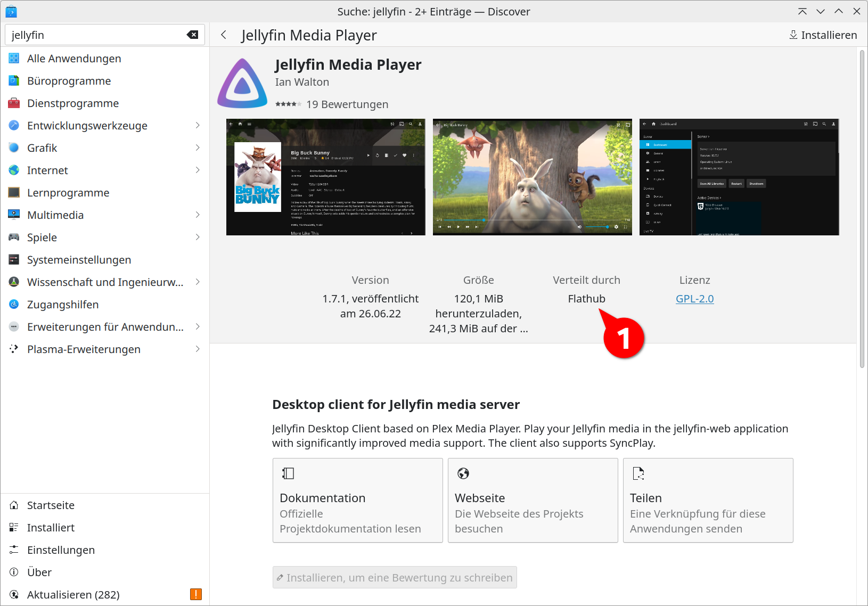Select the Zugangshilfen category
This screenshot has width=868, height=606.
tap(105, 305)
